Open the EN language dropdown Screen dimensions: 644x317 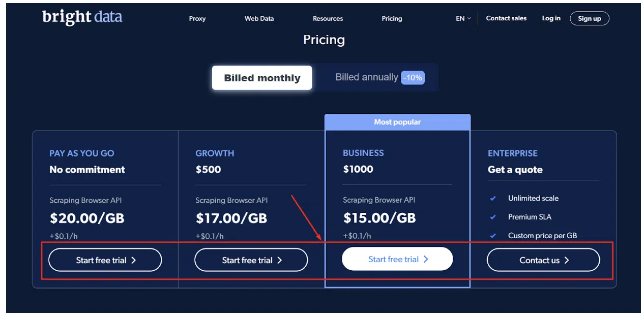463,18
